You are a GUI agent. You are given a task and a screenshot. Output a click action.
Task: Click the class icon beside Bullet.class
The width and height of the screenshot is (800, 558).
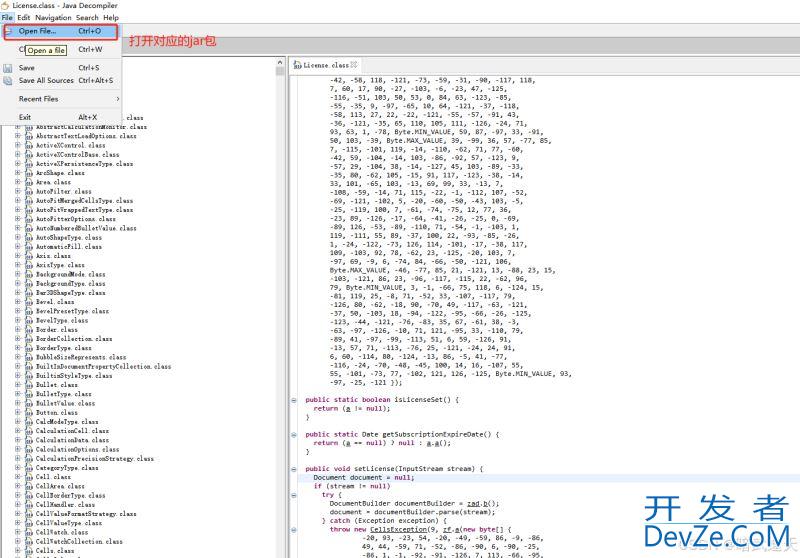pyautogui.click(x=29, y=385)
